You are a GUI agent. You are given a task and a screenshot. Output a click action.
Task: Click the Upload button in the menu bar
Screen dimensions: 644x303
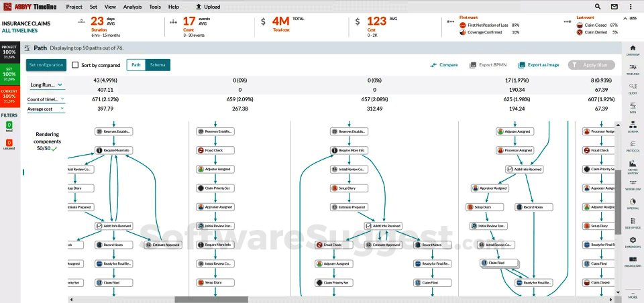[x=208, y=7]
